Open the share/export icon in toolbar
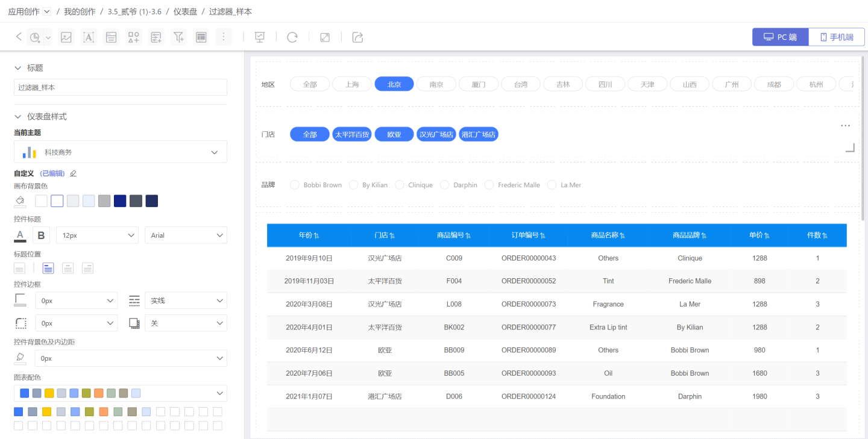This screenshot has height=439, width=868. [357, 37]
